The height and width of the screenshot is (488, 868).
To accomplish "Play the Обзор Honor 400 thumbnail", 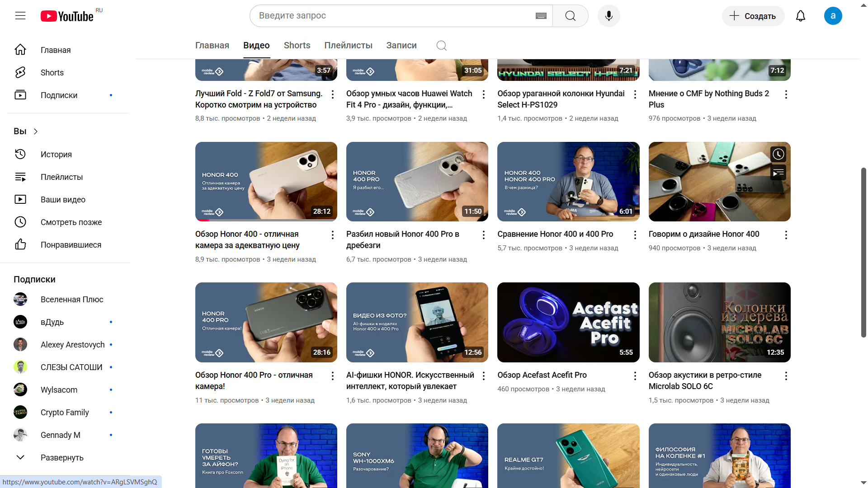I will tap(266, 182).
